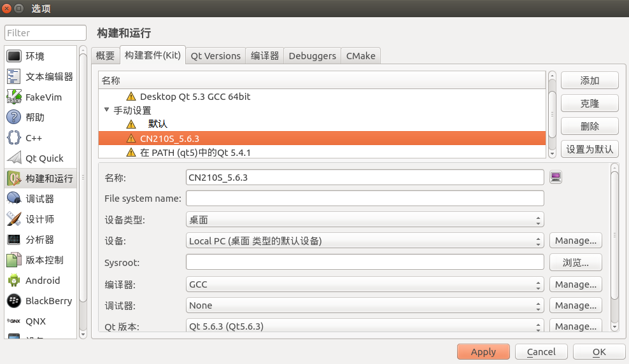Screen dimensions: 629x364
Task: Click the 构建和运行 category icon
Action: click(13, 178)
